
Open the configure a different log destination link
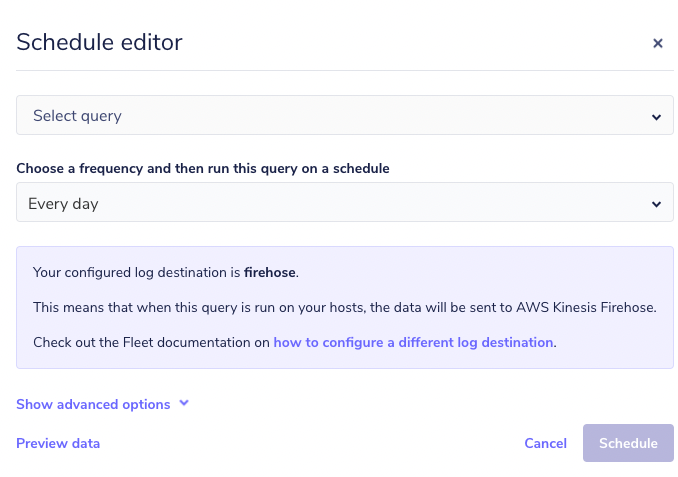pyautogui.click(x=413, y=342)
